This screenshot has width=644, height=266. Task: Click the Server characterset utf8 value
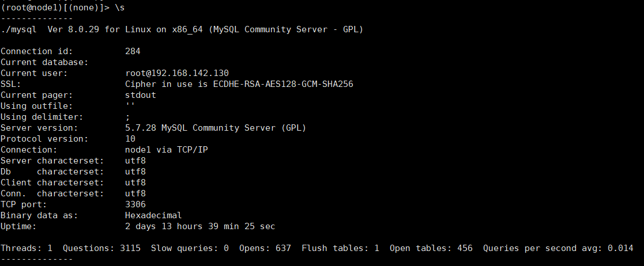[x=135, y=161]
